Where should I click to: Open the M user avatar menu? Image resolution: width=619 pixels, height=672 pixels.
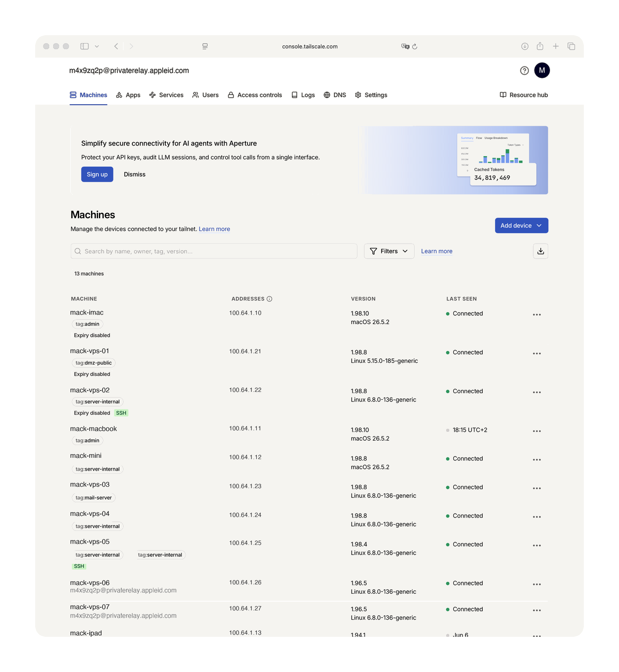(x=542, y=70)
